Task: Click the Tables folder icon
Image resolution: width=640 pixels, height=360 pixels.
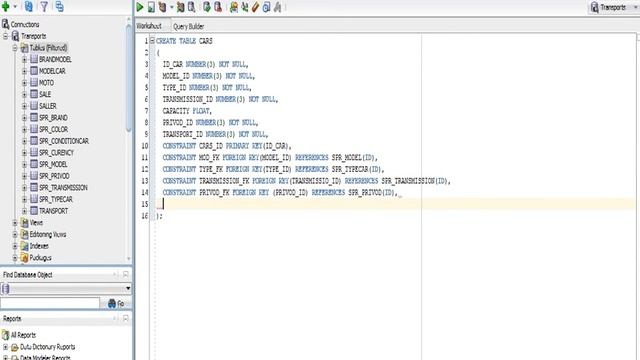Action: tap(24, 48)
